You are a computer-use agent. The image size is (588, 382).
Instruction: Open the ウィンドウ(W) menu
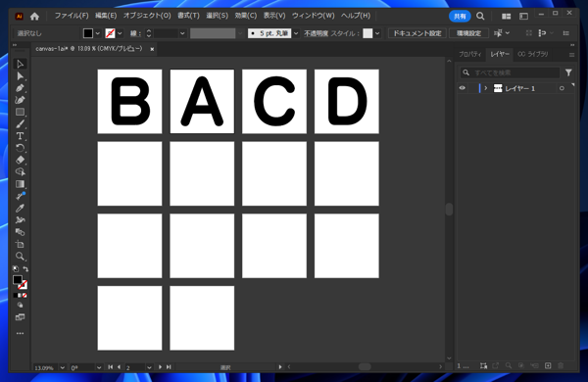(x=314, y=16)
